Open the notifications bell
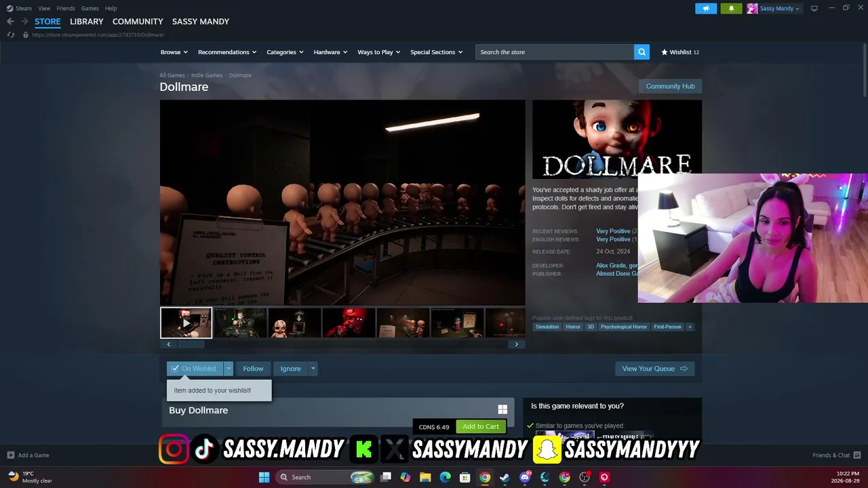 (x=731, y=9)
